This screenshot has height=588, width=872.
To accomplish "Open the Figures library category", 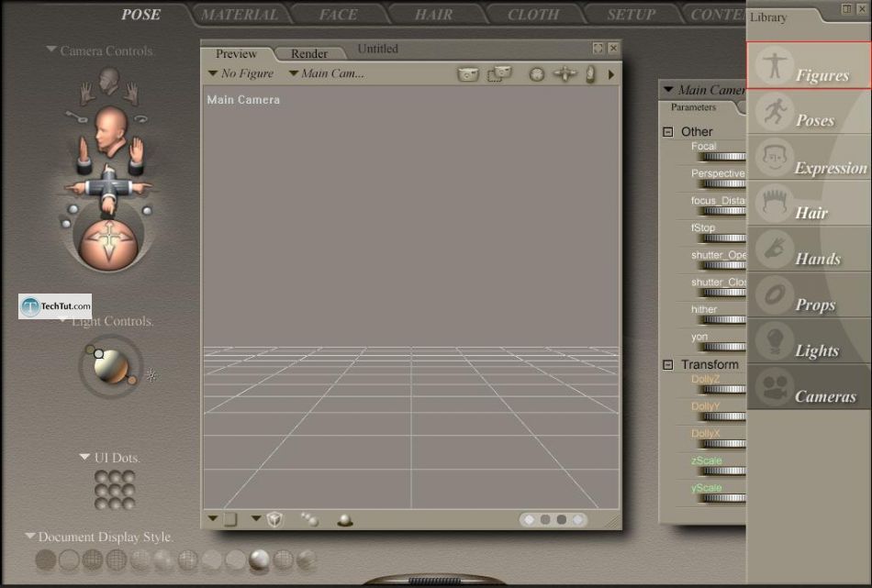I will 808,65.
